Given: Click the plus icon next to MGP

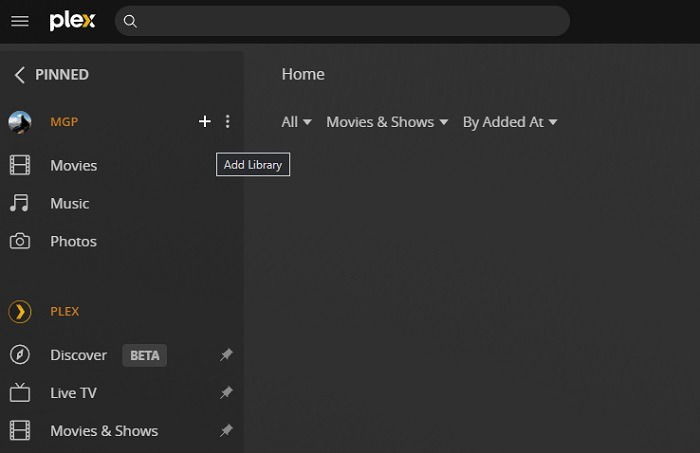Looking at the screenshot, I should 204,121.
